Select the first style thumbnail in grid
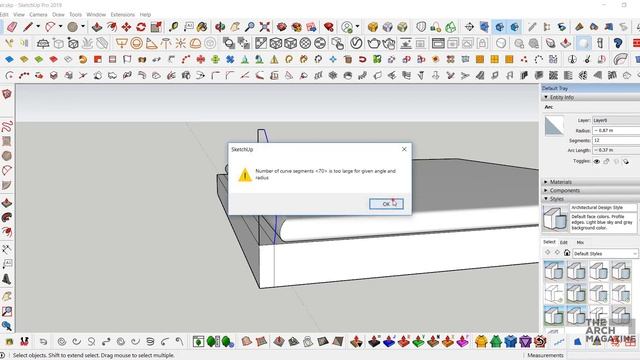 (554, 271)
